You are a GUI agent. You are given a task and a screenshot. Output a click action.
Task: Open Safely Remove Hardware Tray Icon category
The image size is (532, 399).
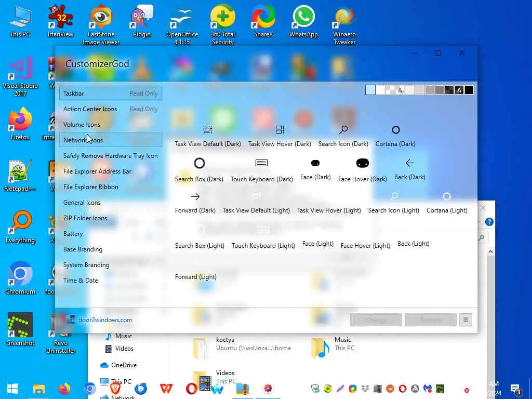pos(111,156)
